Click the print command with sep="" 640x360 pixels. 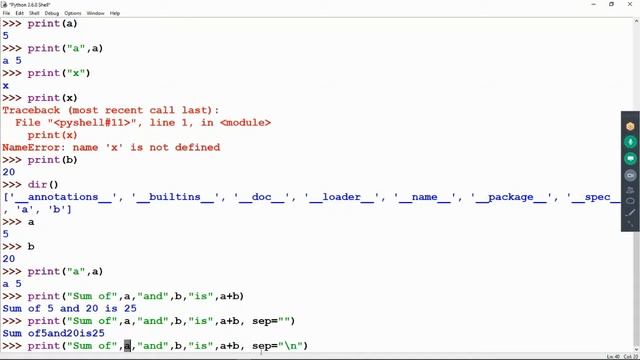(x=149, y=321)
